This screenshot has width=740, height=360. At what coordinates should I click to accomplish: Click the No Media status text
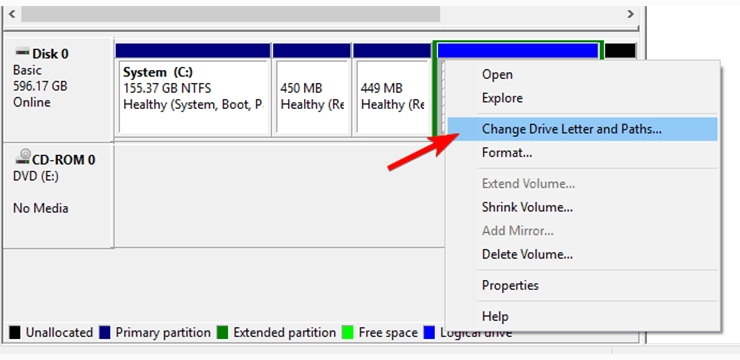click(x=41, y=208)
